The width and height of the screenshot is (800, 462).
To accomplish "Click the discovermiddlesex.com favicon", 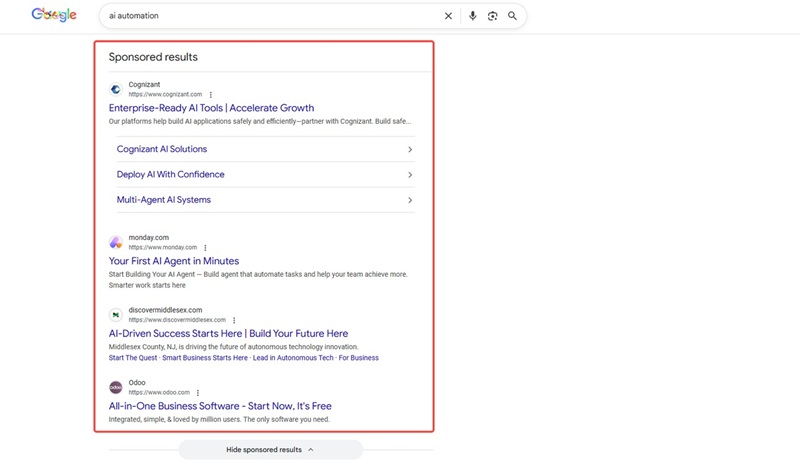I will (116, 315).
